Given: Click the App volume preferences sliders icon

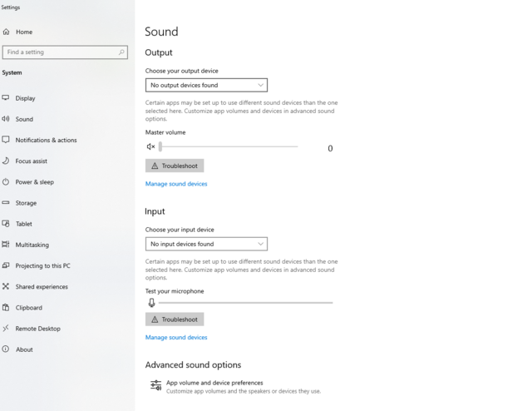Looking at the screenshot, I should [155, 385].
